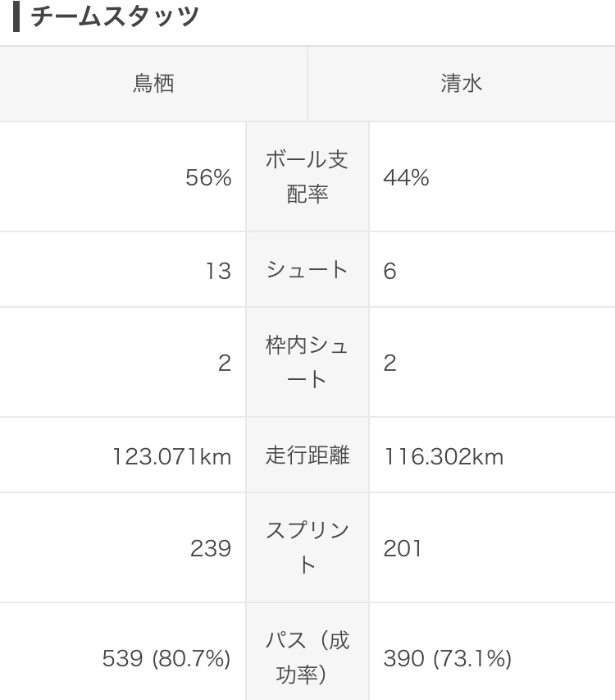Click the 枠内シュート stat label

pyautogui.click(x=307, y=362)
